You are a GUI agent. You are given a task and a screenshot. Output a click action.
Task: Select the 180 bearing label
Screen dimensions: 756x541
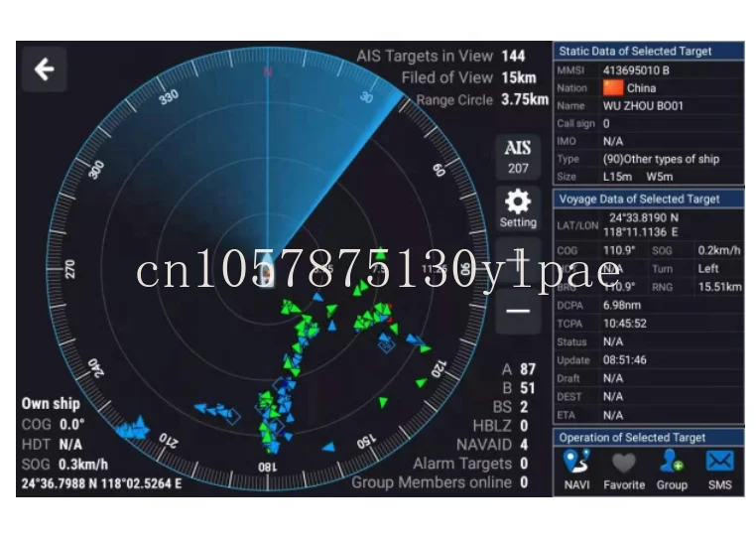[x=267, y=467]
